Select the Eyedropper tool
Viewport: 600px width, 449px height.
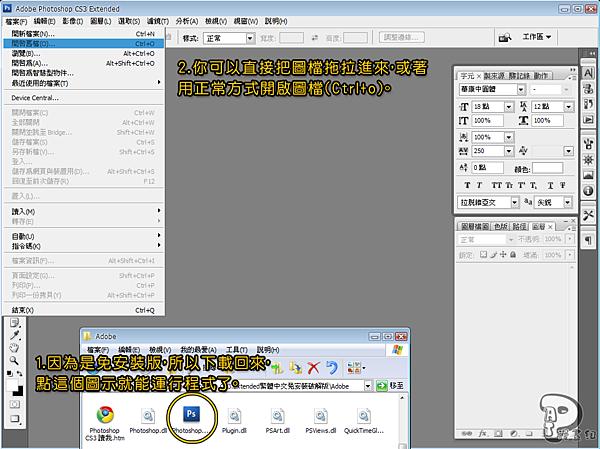(15, 335)
